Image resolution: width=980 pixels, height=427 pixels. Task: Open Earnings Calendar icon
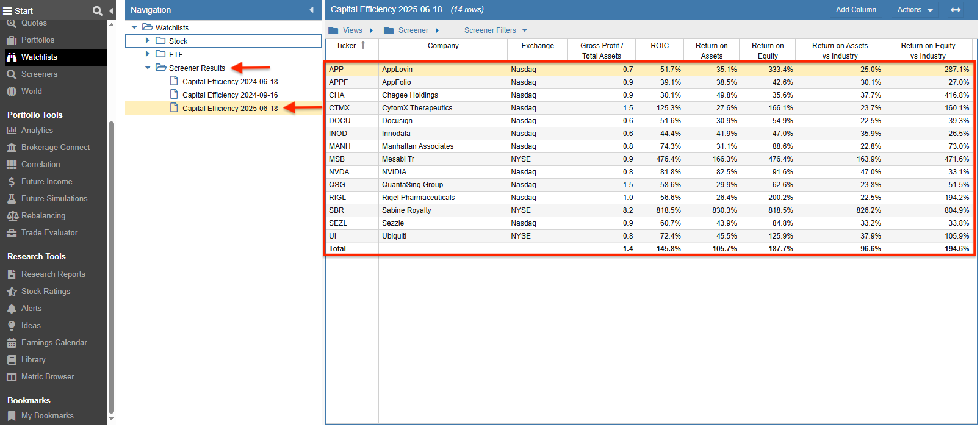pyautogui.click(x=12, y=342)
